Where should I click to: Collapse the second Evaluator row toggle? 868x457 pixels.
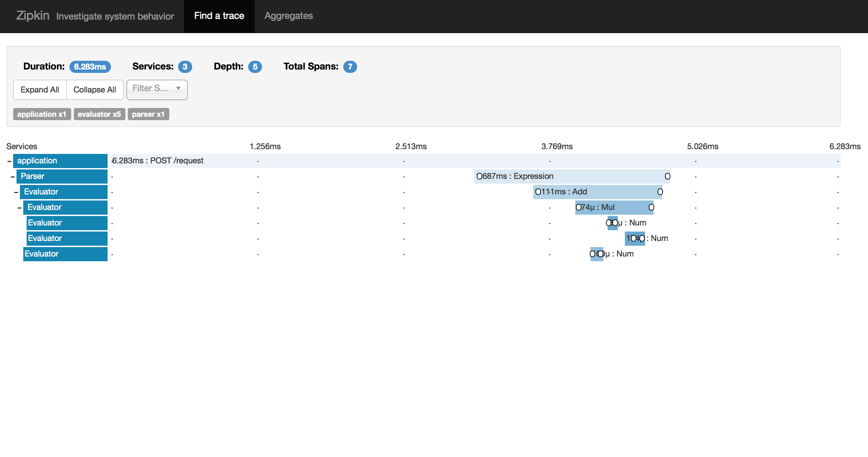[x=20, y=208]
